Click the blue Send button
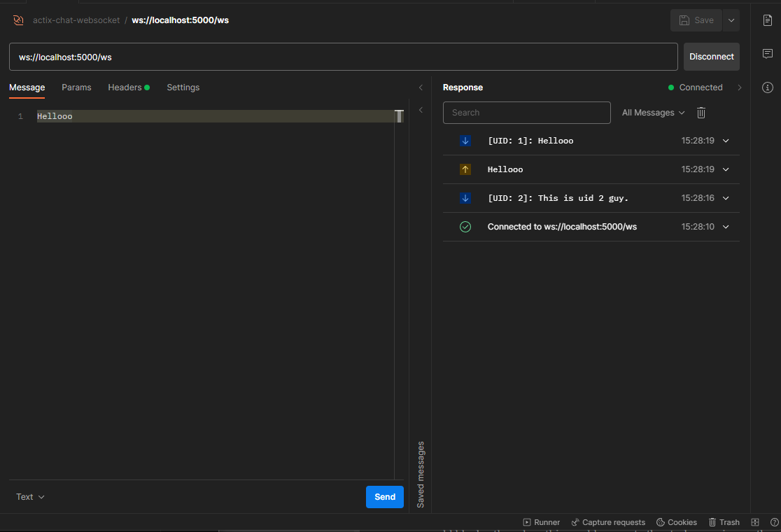 tap(384, 496)
